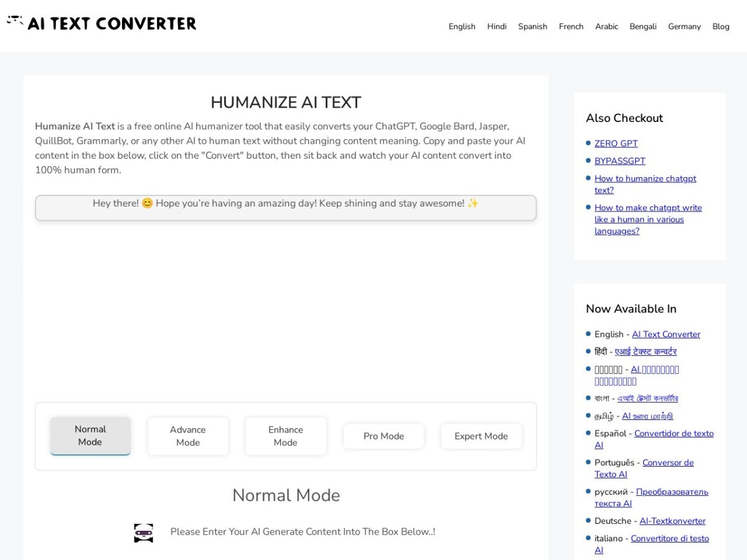This screenshot has height=560, width=747.
Task: Select French in the top menu
Action: tap(571, 26)
